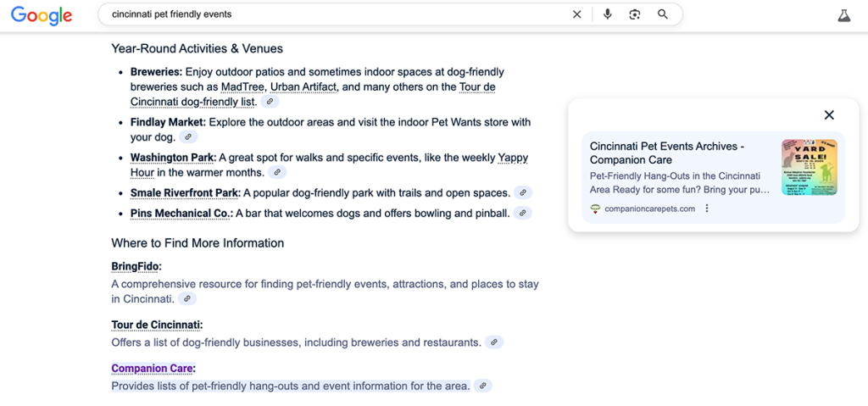
Task: Open the MadTree link
Action: pos(243,87)
